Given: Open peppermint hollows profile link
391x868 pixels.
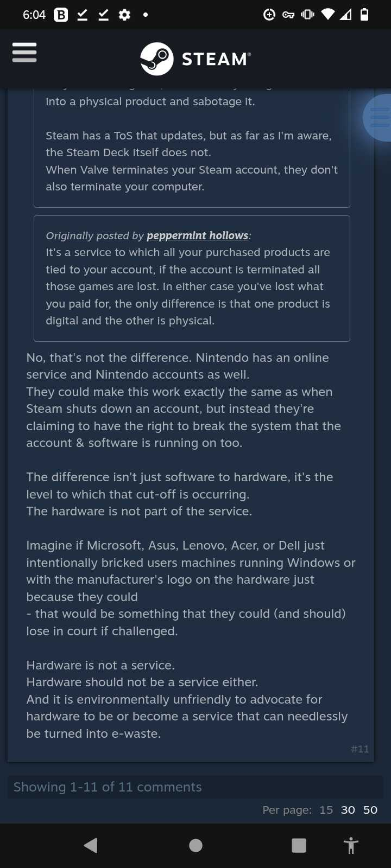Looking at the screenshot, I should click(198, 235).
